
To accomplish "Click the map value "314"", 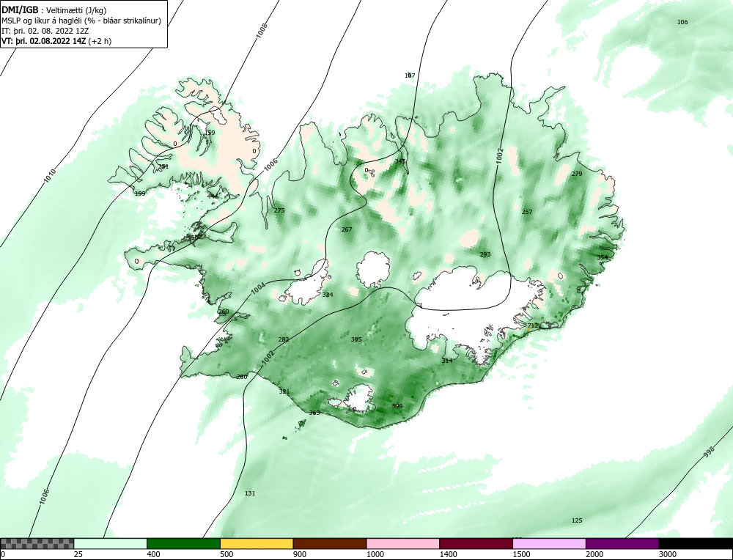I will (x=447, y=361).
